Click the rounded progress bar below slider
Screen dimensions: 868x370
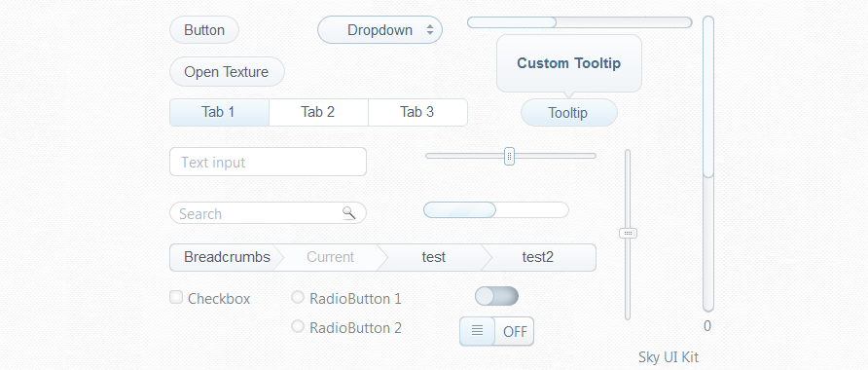pyautogui.click(x=496, y=210)
